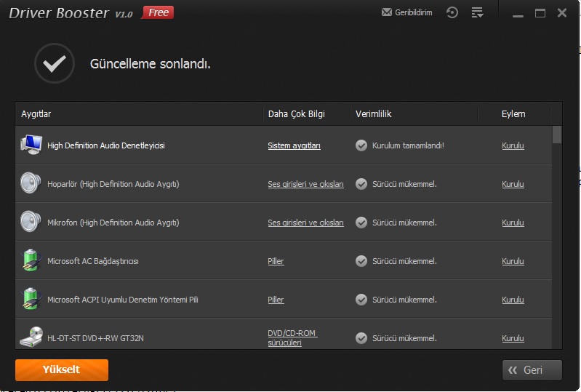Select Microsoft ACPI Uyumlu Denetim Yöntemi Pili

123,300
